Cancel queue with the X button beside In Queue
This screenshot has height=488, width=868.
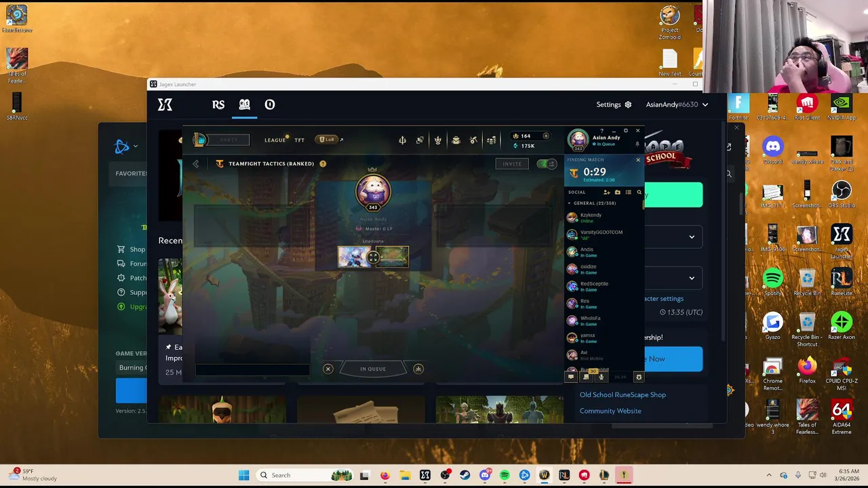pyautogui.click(x=328, y=369)
